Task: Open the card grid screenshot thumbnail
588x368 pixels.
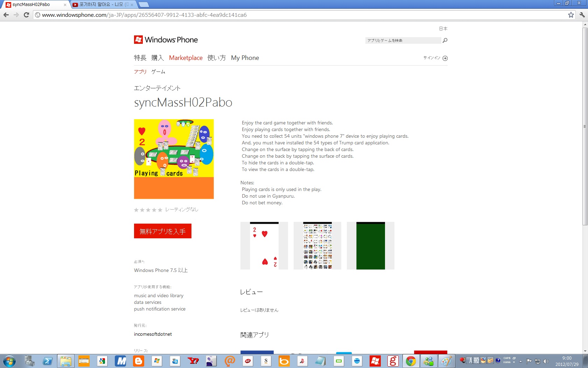Action: click(x=317, y=246)
